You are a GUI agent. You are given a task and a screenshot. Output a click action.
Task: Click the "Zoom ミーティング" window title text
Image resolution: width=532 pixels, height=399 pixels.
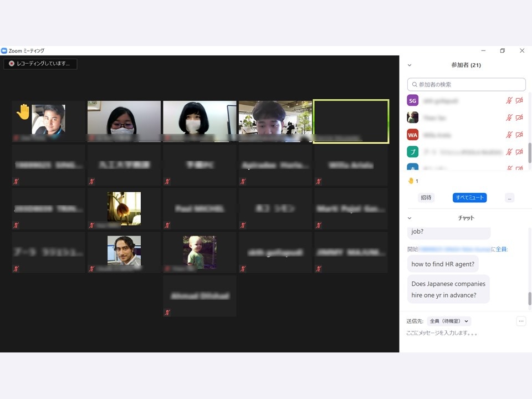click(x=27, y=51)
